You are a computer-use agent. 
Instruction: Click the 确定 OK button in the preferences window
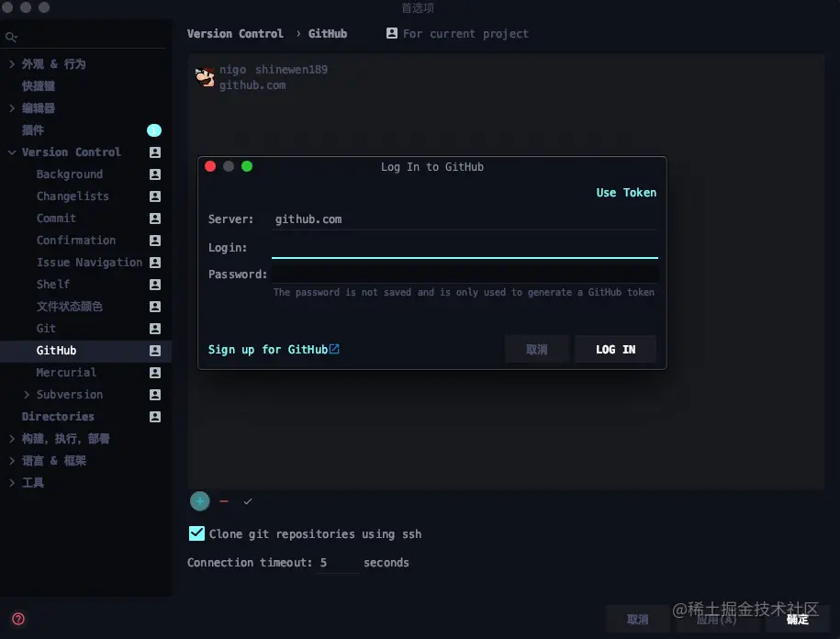pos(797,619)
